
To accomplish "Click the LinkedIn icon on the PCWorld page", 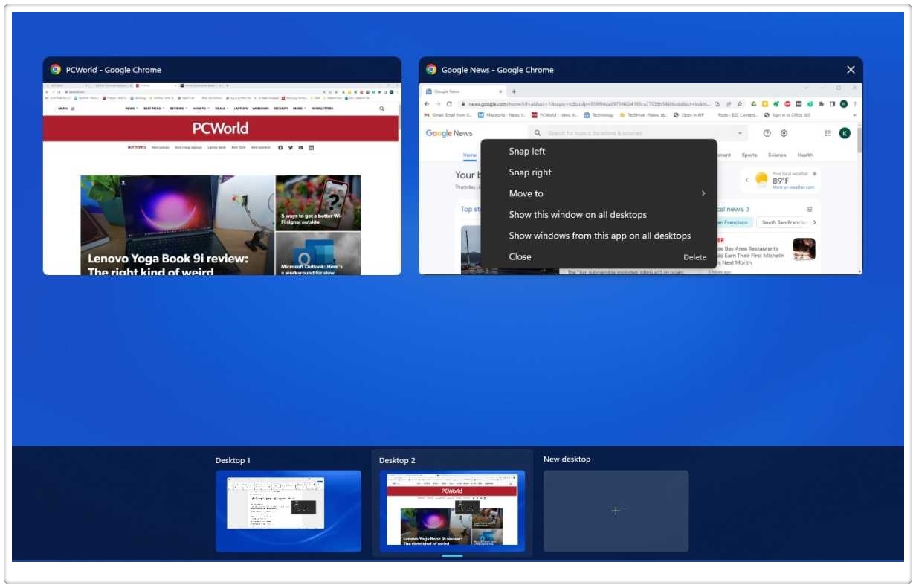I will [311, 148].
